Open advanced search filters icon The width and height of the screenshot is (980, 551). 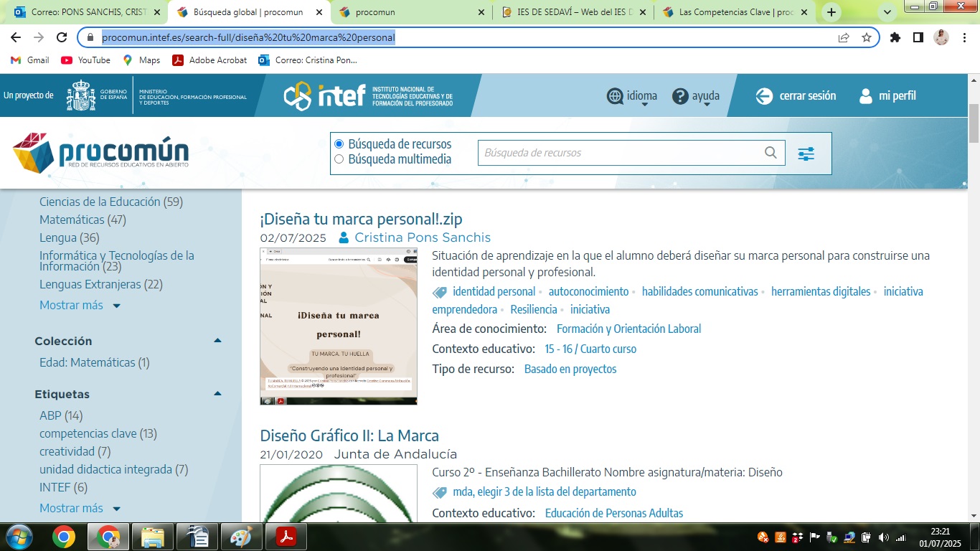806,154
